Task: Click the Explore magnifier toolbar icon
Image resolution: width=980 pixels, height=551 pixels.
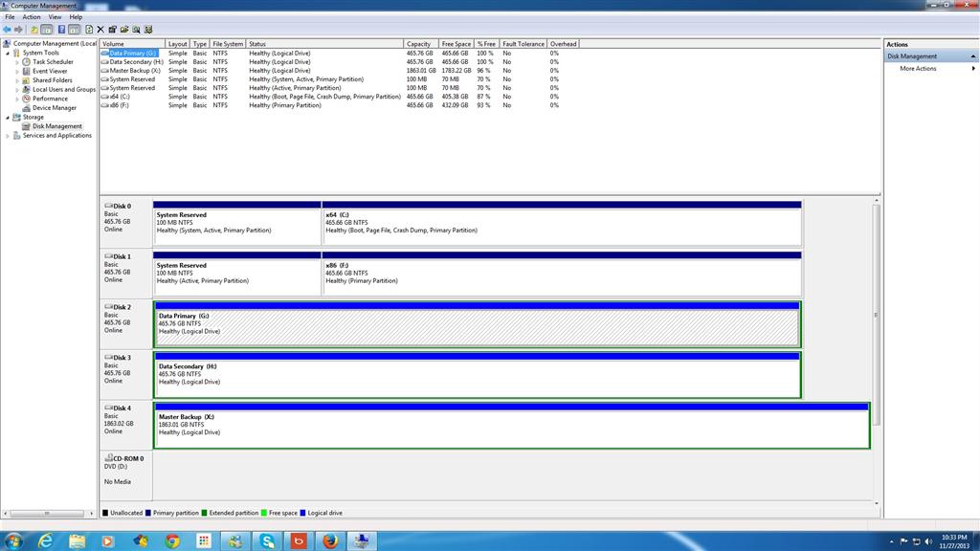Action: pos(136,30)
